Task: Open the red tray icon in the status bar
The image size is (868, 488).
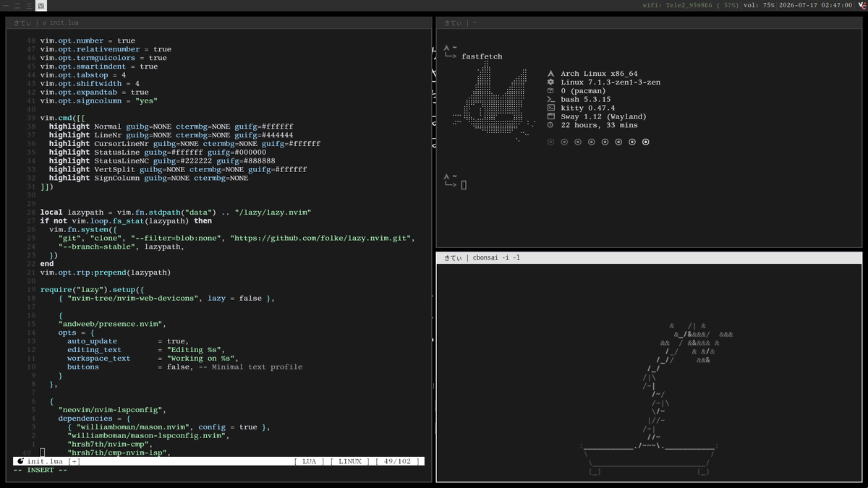Action: point(861,5)
